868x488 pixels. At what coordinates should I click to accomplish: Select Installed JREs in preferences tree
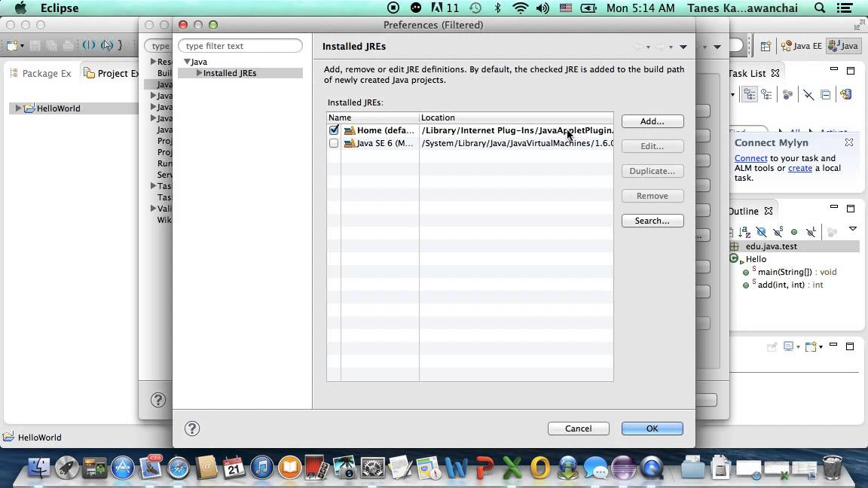[x=230, y=73]
